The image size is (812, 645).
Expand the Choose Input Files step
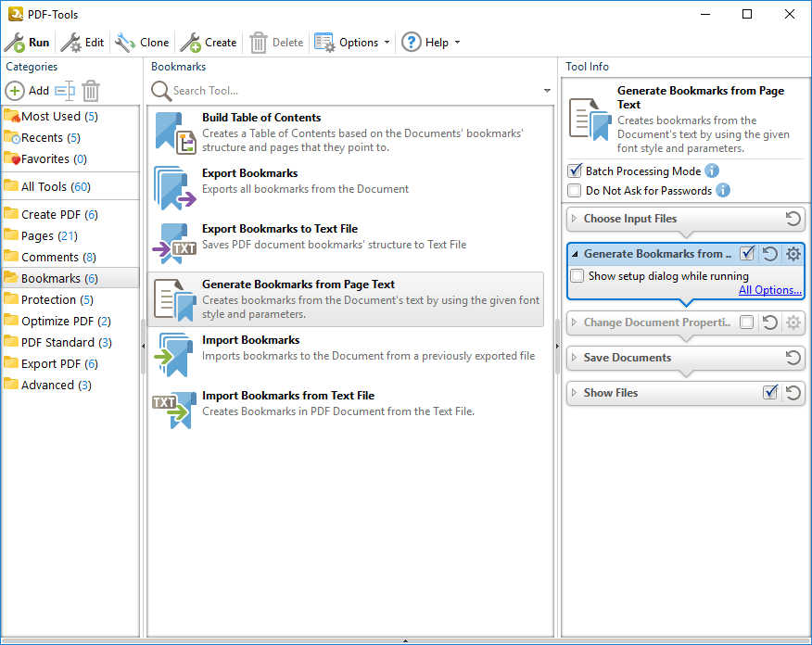[574, 219]
